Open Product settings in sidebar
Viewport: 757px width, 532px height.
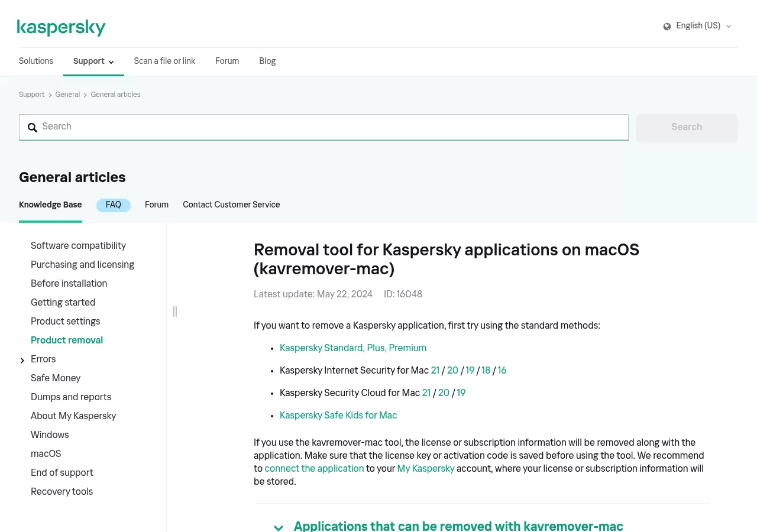(65, 322)
